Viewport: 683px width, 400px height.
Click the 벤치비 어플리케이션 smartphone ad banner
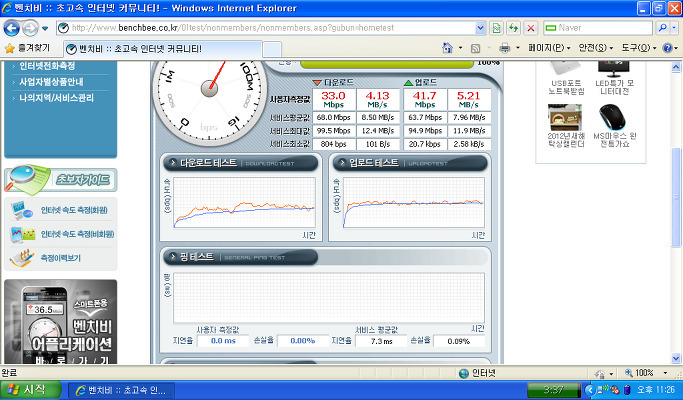tap(61, 322)
